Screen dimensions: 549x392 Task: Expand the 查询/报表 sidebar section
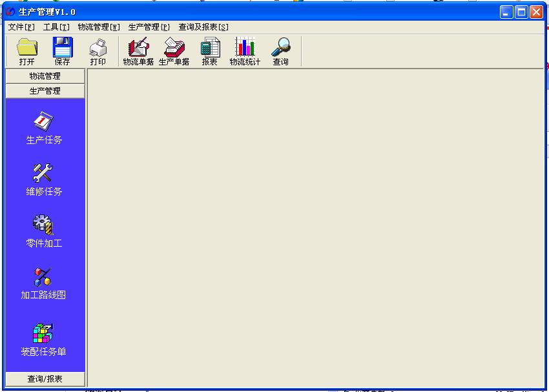click(x=45, y=379)
